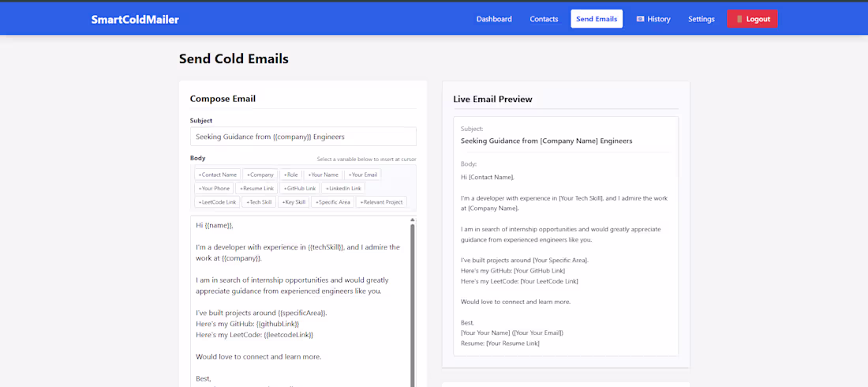868x387 pixels.
Task: Click body line 'Hi {{name}},' in editor
Action: [x=215, y=226]
